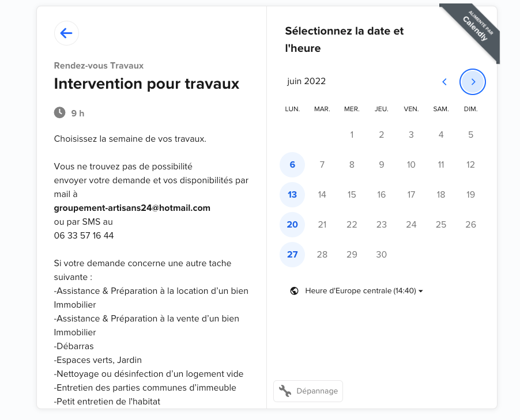Viewport: 520px width, 420px height.
Task: Select Monday June 6 on the calendar
Action: point(292,165)
